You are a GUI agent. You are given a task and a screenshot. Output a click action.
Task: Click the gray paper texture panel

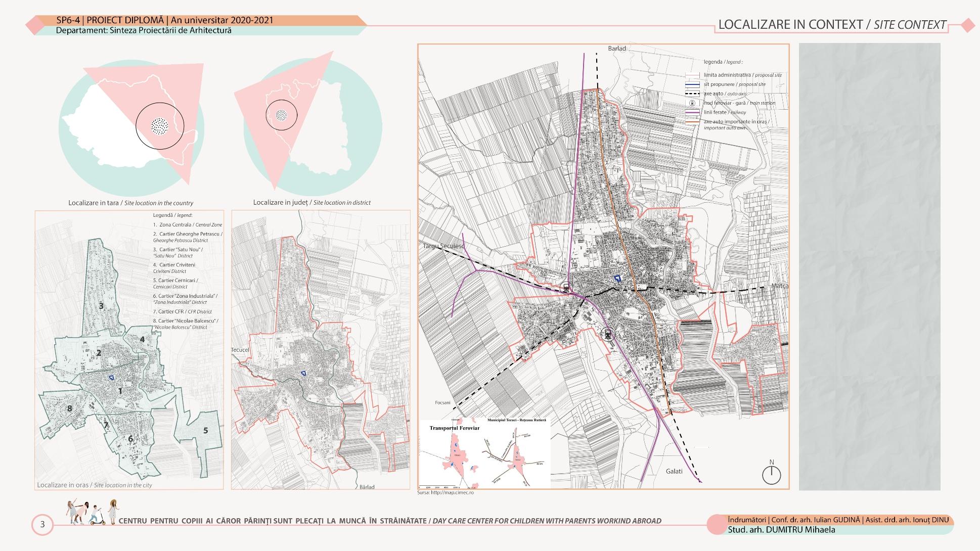coord(869,266)
